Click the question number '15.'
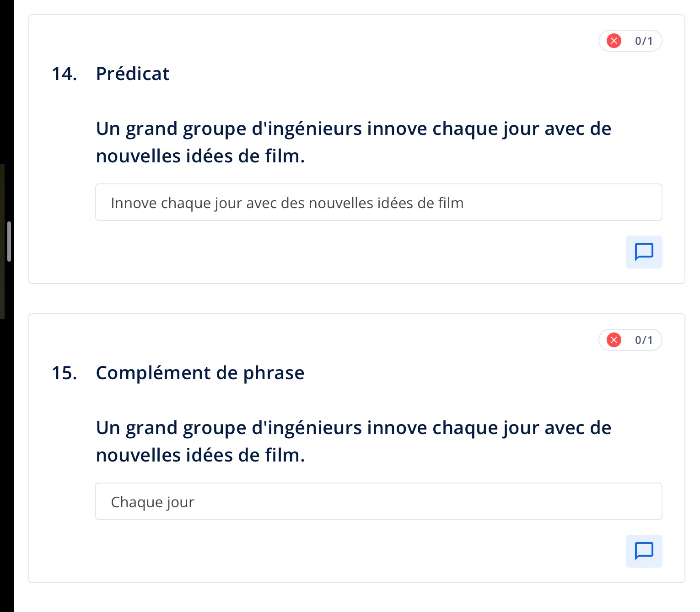This screenshot has height=612, width=700. (64, 373)
